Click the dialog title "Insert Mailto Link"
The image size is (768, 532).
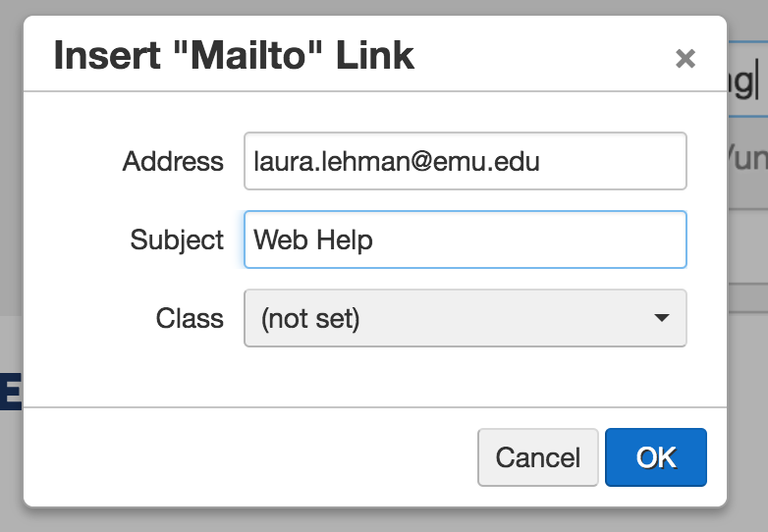(x=234, y=56)
